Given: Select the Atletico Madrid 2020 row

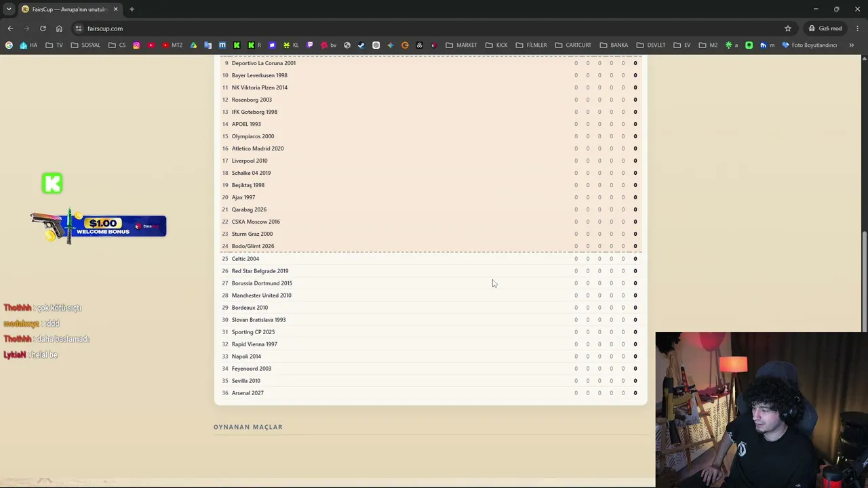Looking at the screenshot, I should (431, 148).
